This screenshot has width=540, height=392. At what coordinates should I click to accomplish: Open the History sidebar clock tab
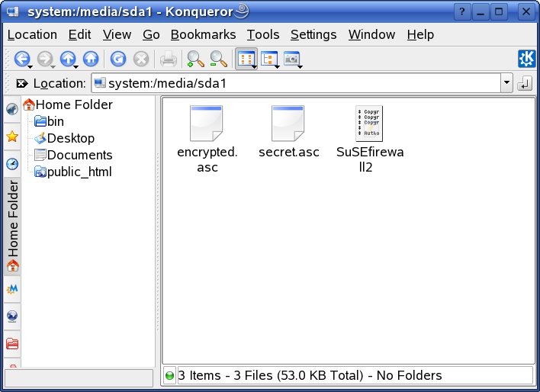[12, 164]
